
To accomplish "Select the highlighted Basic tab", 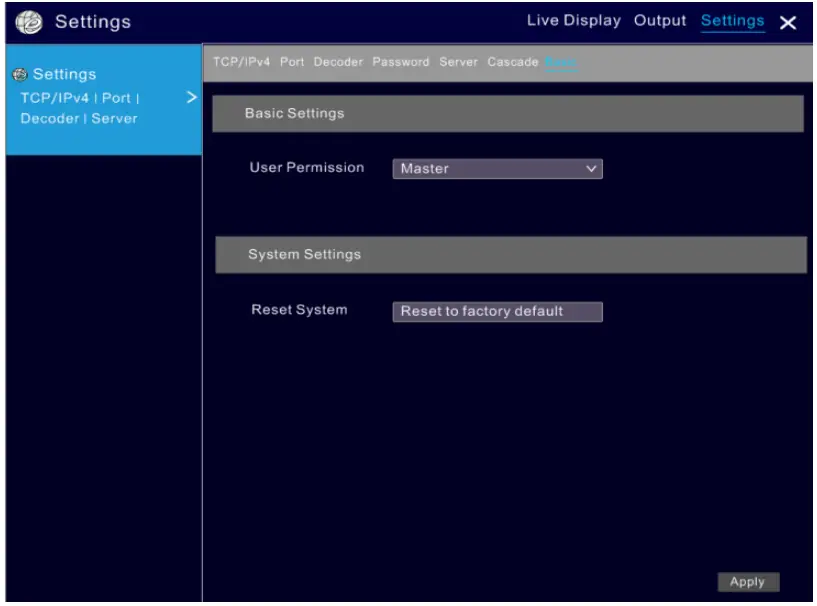I will 561,62.
